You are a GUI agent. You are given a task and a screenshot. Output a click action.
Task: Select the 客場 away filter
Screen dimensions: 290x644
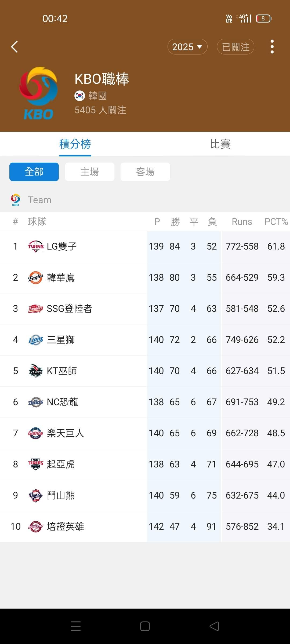point(145,172)
